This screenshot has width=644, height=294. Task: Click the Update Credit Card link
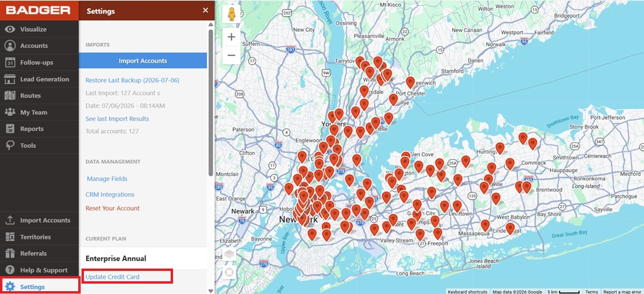point(113,277)
